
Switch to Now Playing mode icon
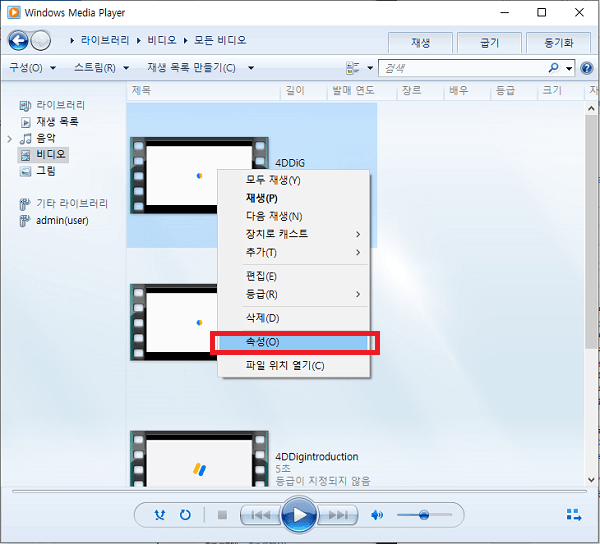pyautogui.click(x=574, y=515)
